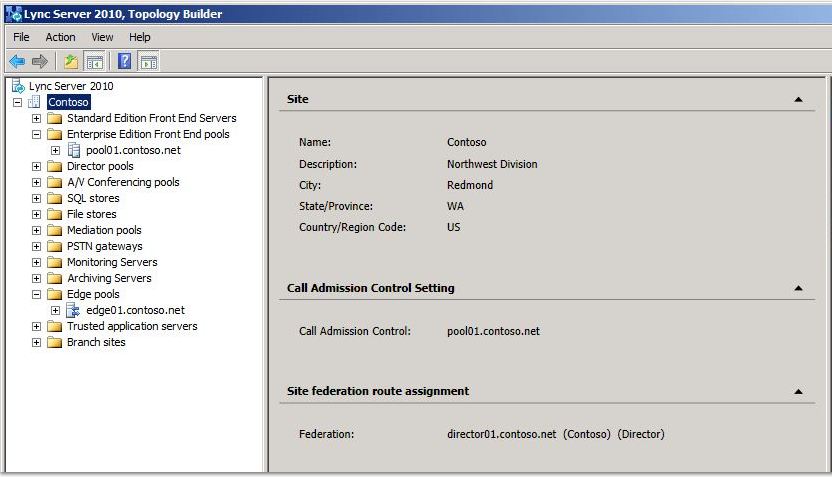Click the File stores folder icon
This screenshot has width=832, height=477.
[x=55, y=214]
